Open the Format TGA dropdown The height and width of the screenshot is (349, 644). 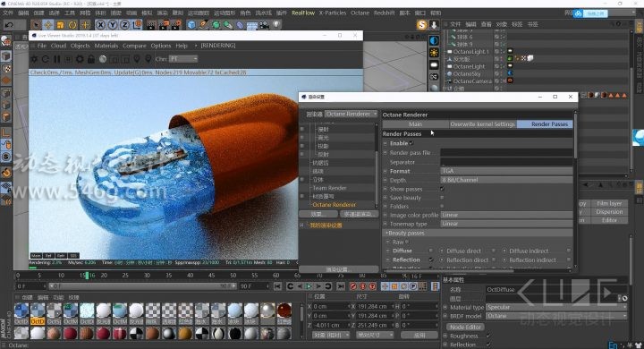pyautogui.click(x=506, y=171)
